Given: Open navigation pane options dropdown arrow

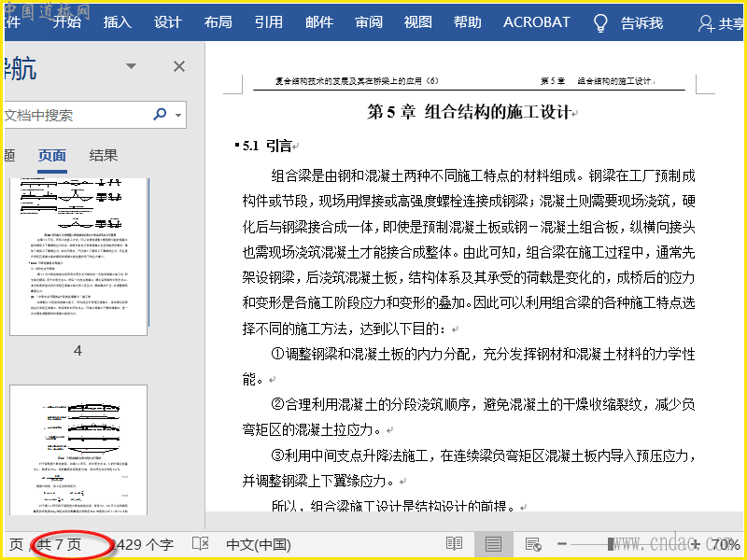Looking at the screenshot, I should point(132,66).
